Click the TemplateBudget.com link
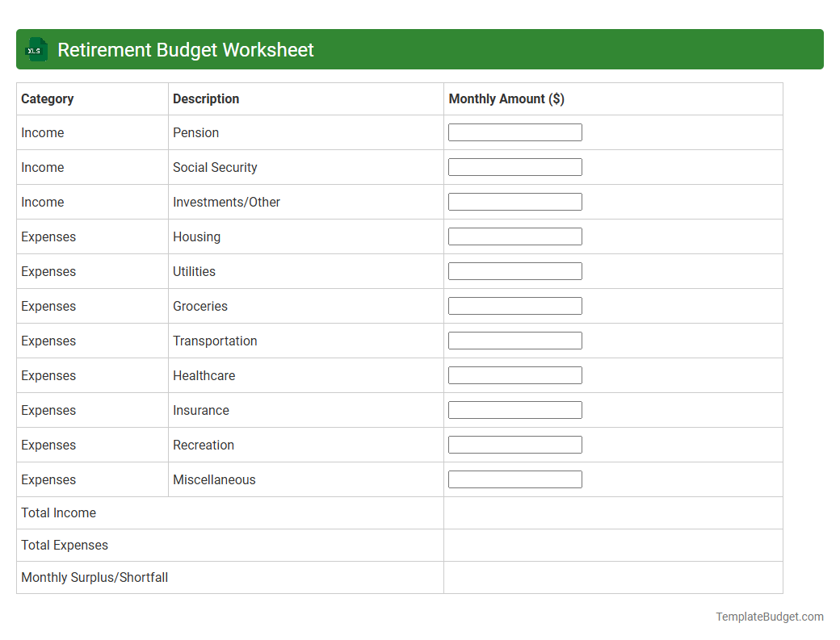Viewport: 840px width, 640px height. click(x=769, y=616)
